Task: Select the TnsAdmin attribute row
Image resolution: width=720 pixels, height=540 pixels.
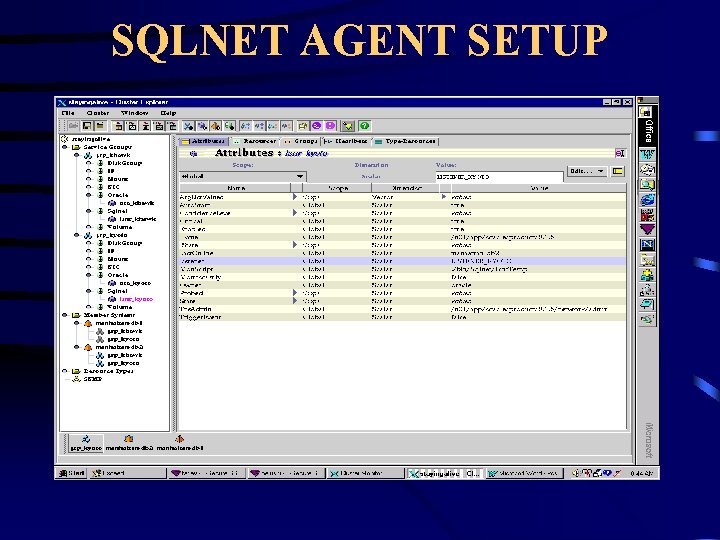Action: [402, 309]
